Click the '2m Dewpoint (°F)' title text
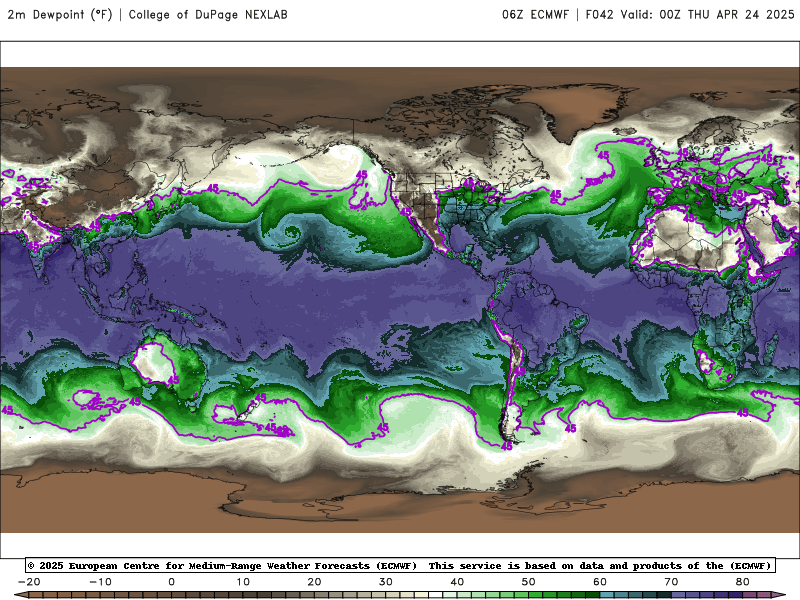Screen dimensions: 800x600 coord(60,15)
